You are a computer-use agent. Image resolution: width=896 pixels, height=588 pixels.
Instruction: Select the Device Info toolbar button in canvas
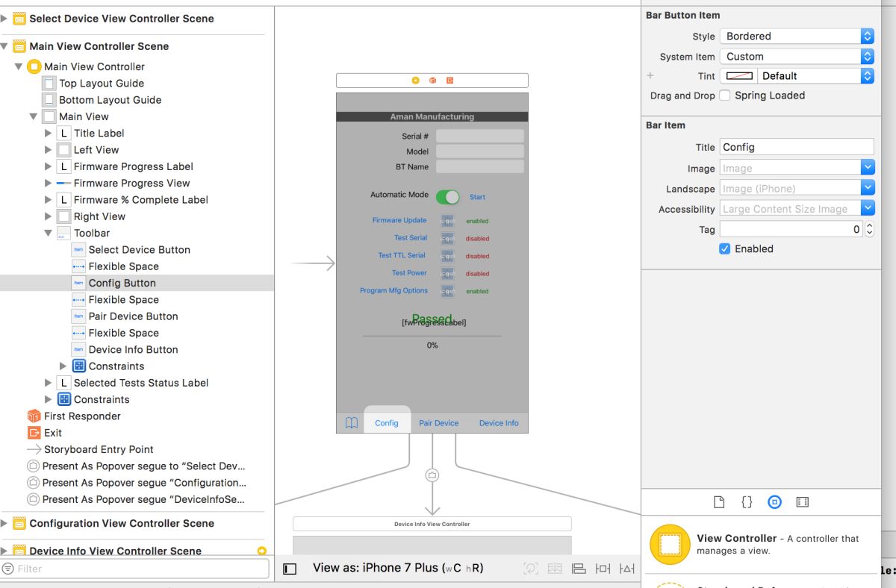tap(499, 423)
